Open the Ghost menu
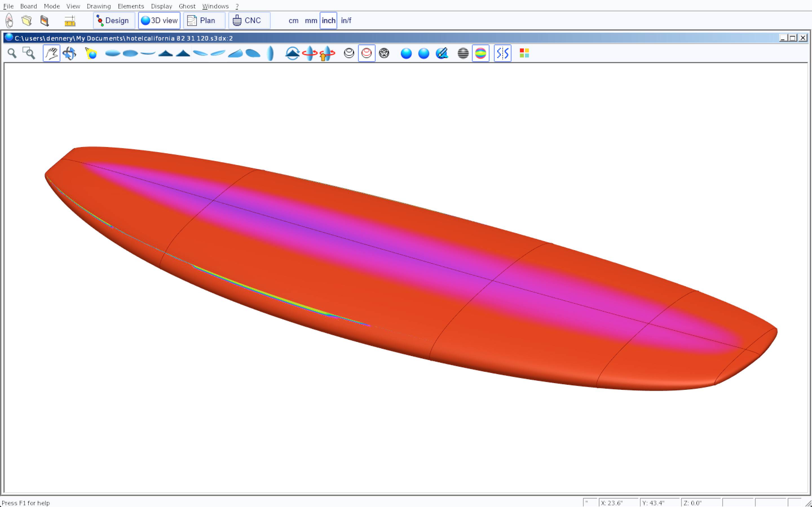 [x=187, y=6]
